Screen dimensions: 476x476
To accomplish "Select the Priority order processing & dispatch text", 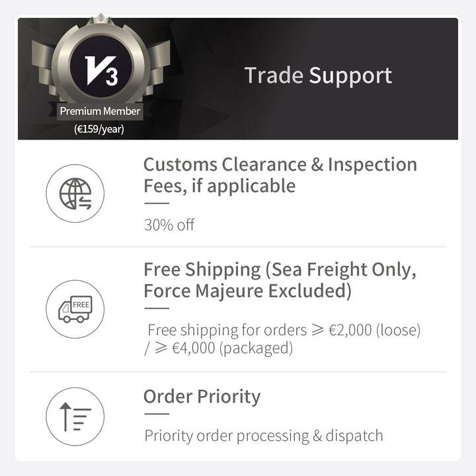I will click(x=264, y=436).
